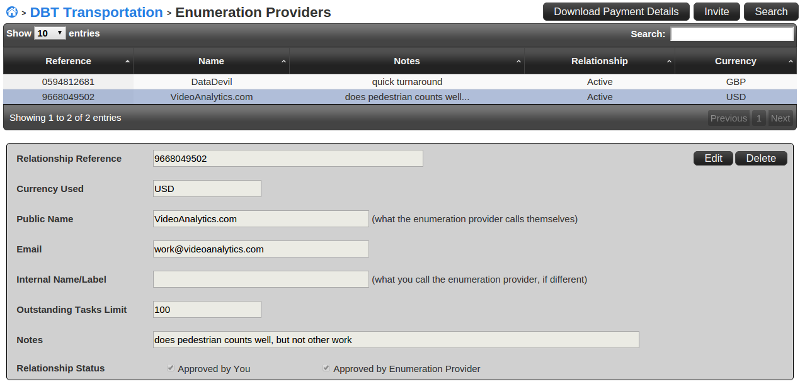
Task: Sort table by Currency column arrow
Action: pyautogui.click(x=790, y=62)
